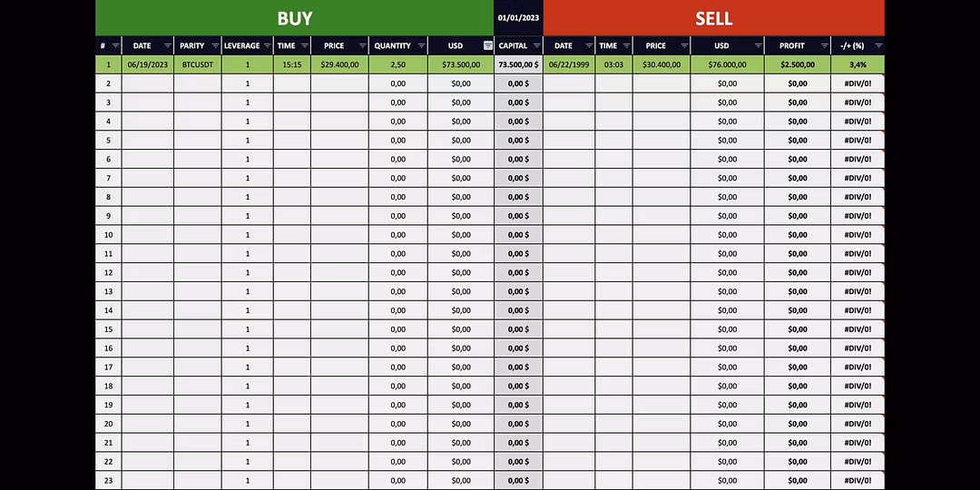Open the CAPITAL column filter icon
This screenshot has width=980, height=490.
coord(536,45)
